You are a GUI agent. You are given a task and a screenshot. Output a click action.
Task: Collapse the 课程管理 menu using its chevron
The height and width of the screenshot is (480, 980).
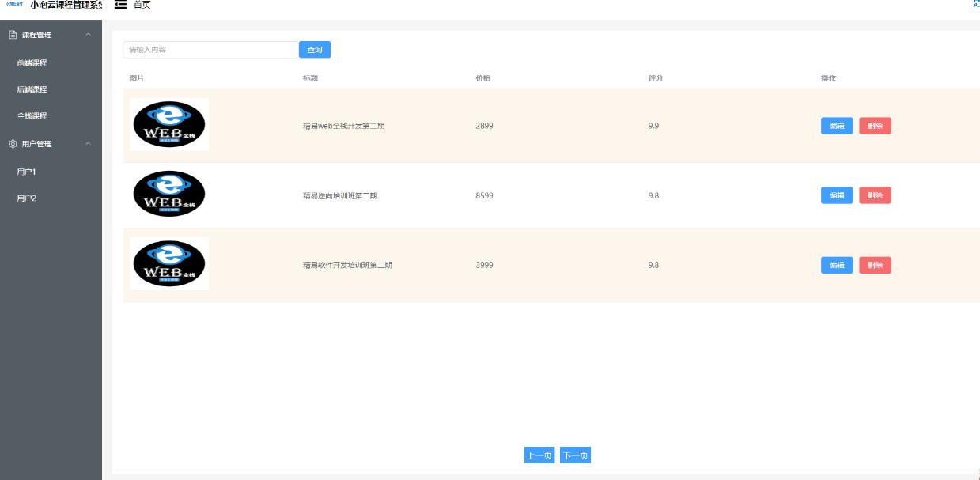pyautogui.click(x=88, y=35)
